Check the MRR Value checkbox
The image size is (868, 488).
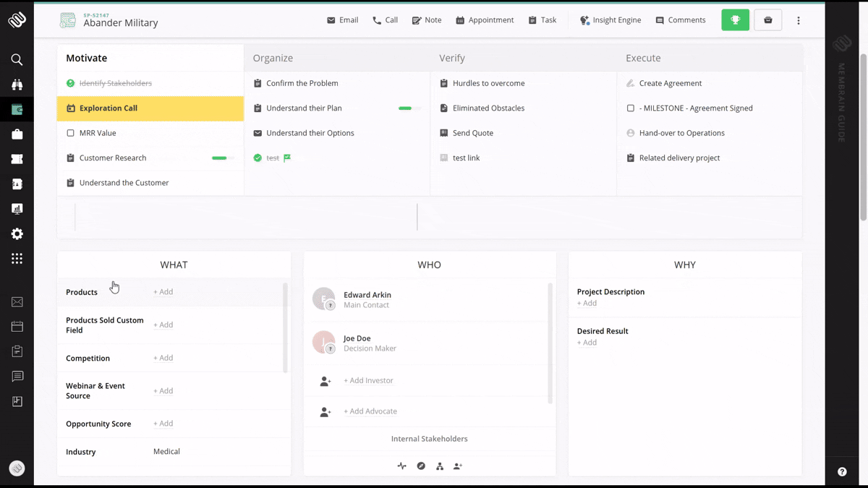click(x=70, y=133)
